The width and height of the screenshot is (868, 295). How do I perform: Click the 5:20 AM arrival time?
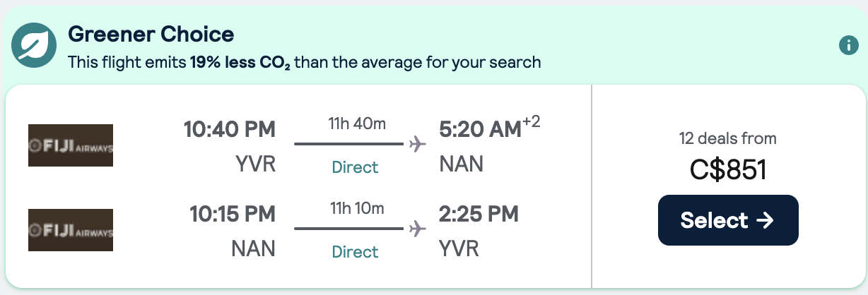click(x=480, y=130)
